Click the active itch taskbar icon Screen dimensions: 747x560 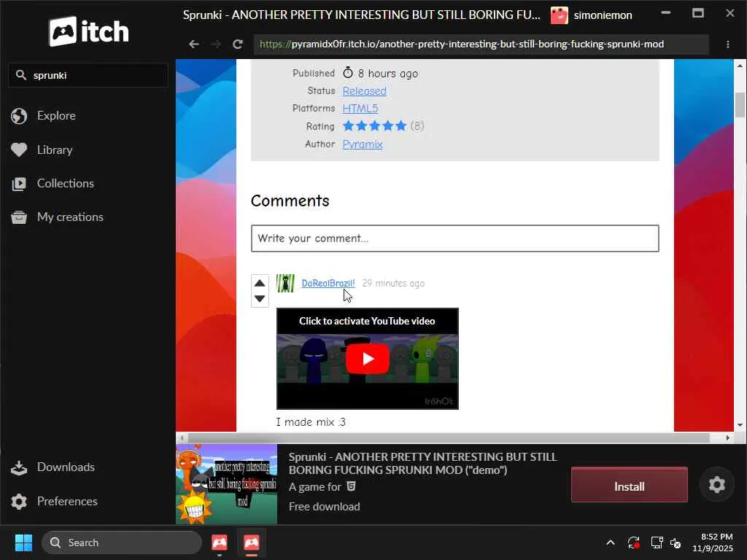pyautogui.click(x=252, y=542)
